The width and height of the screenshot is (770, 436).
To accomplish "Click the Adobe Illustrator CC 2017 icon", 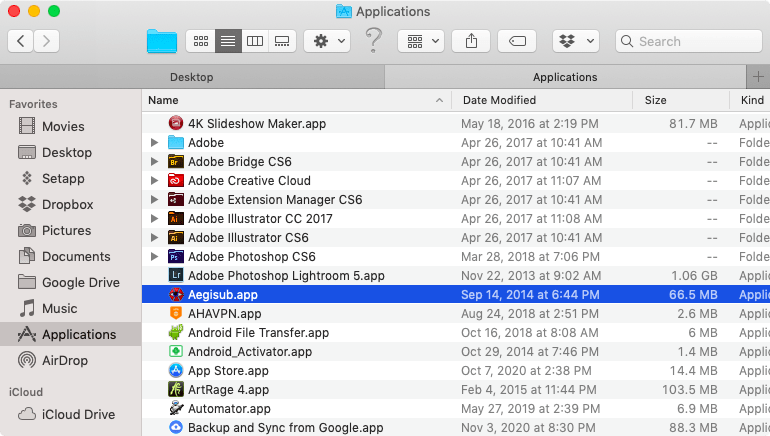I will coord(176,218).
